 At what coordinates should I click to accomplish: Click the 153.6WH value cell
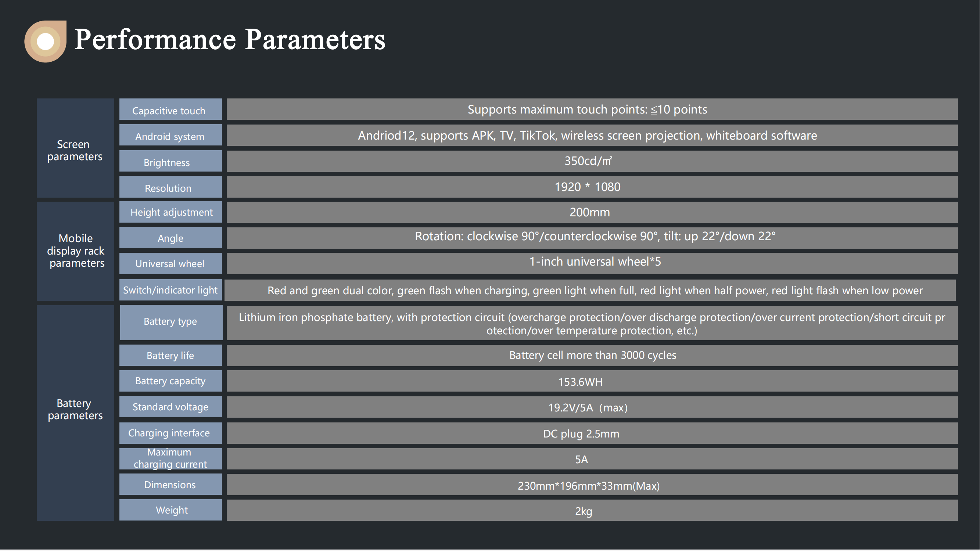(x=580, y=382)
